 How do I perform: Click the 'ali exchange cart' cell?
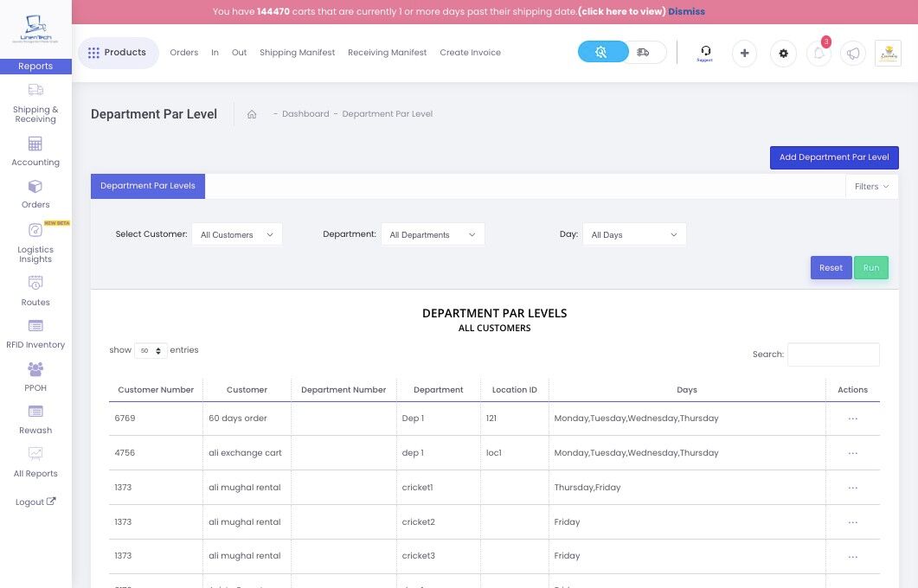(x=247, y=453)
